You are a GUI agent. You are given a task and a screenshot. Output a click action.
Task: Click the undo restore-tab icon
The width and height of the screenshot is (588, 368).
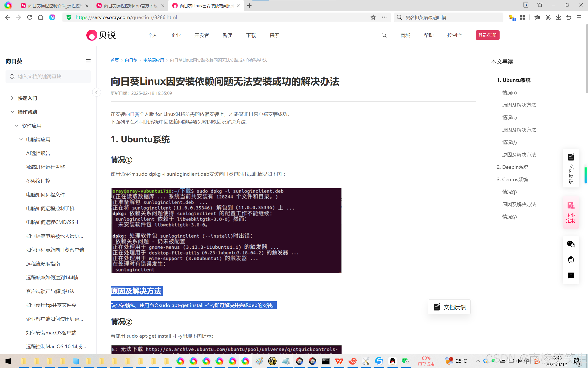569,17
